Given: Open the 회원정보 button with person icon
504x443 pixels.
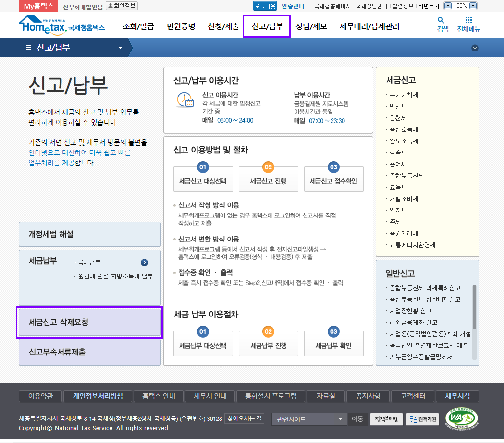Looking at the screenshot, I should click(x=122, y=6).
